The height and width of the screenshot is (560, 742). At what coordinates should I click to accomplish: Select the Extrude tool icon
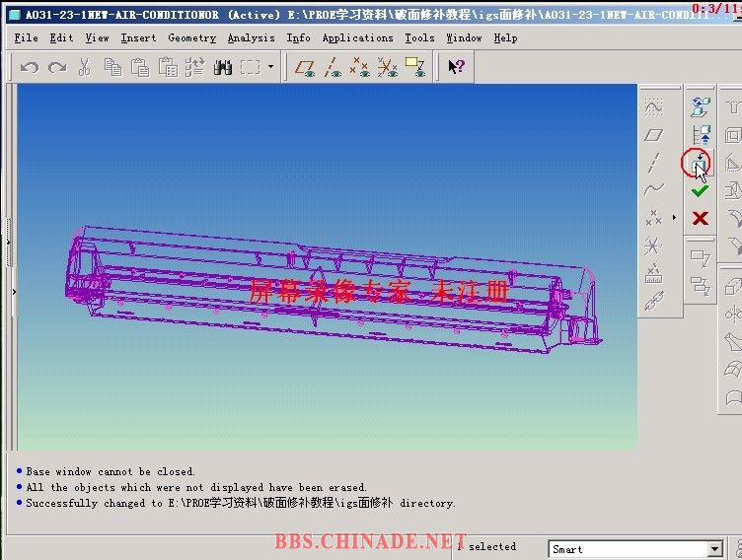733,287
